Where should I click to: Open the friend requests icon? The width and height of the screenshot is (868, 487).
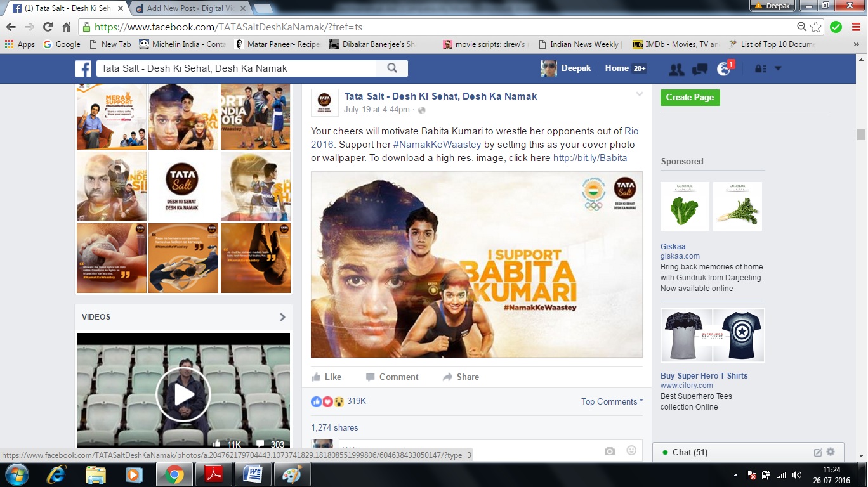click(676, 68)
